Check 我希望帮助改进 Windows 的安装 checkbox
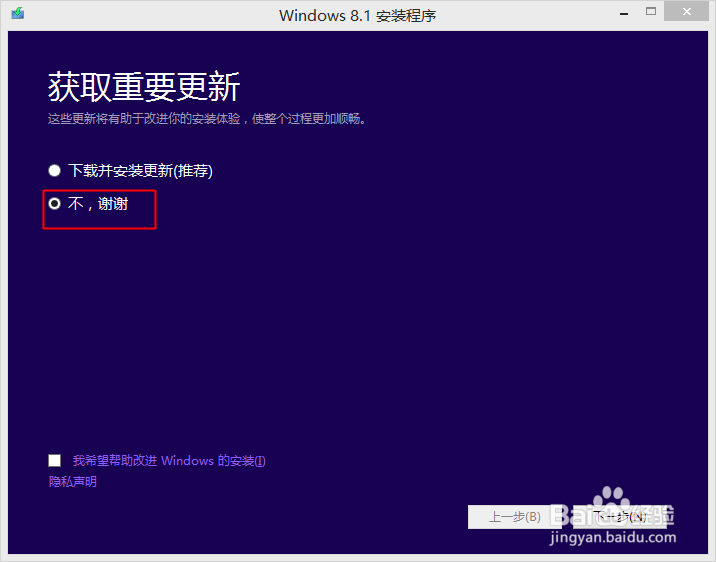Image resolution: width=716 pixels, height=562 pixels. tap(55, 460)
